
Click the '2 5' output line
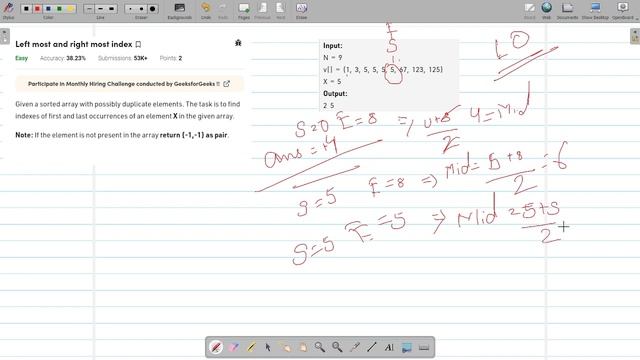[329, 105]
